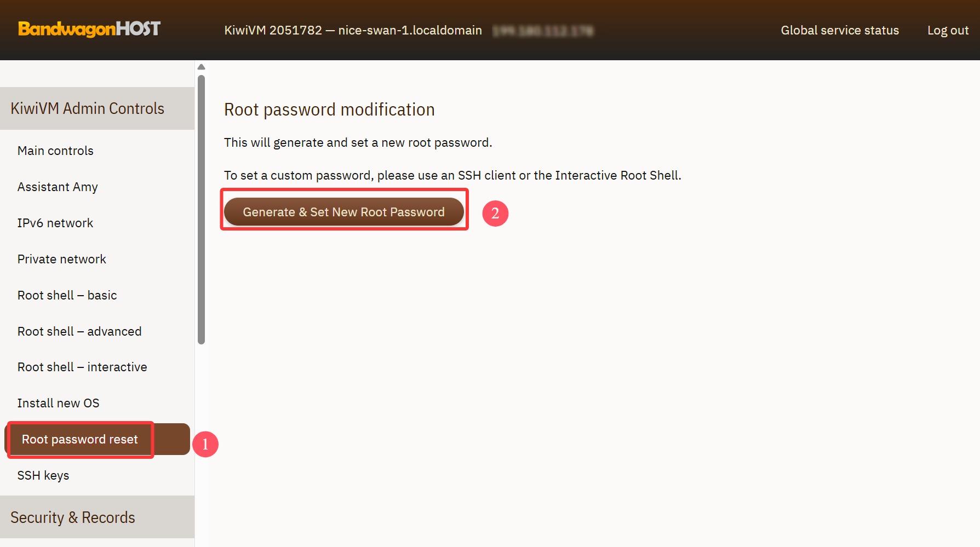Select Root password reset in sidebar

click(x=80, y=439)
